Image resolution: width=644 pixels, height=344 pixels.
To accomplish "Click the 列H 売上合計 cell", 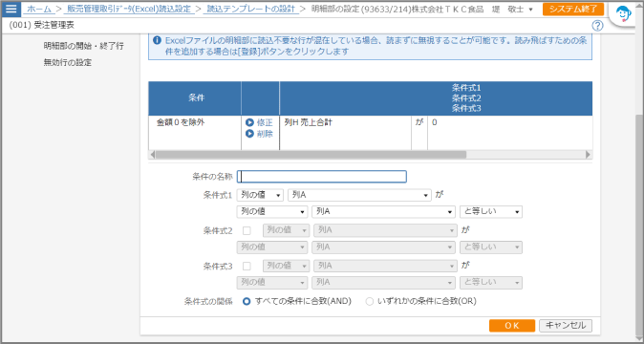I will pyautogui.click(x=345, y=133).
